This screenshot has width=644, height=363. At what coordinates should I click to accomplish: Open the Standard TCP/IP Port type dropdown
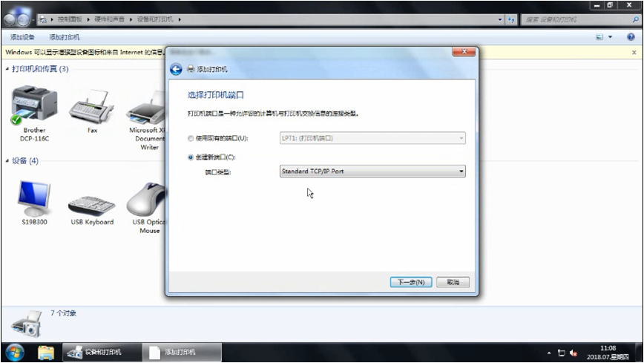[x=372, y=171]
